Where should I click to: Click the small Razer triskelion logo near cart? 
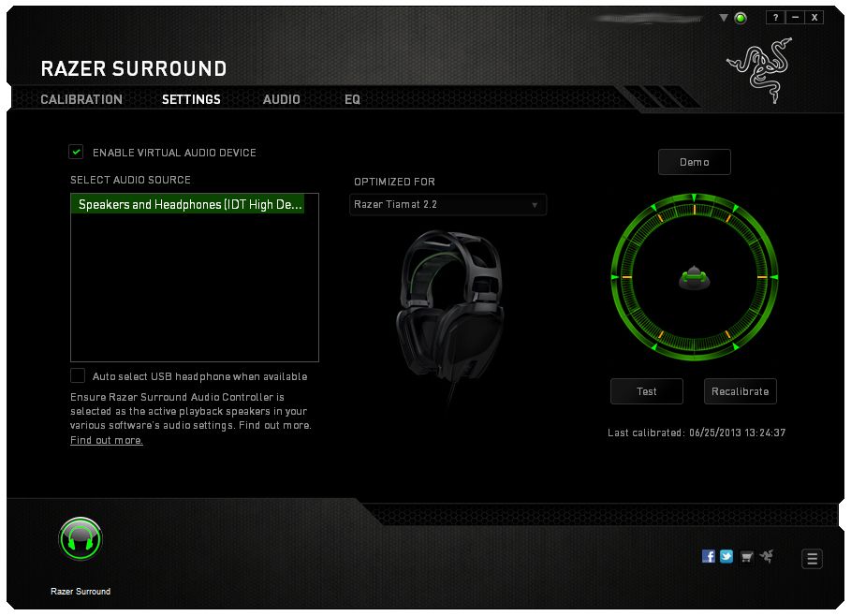click(x=767, y=555)
